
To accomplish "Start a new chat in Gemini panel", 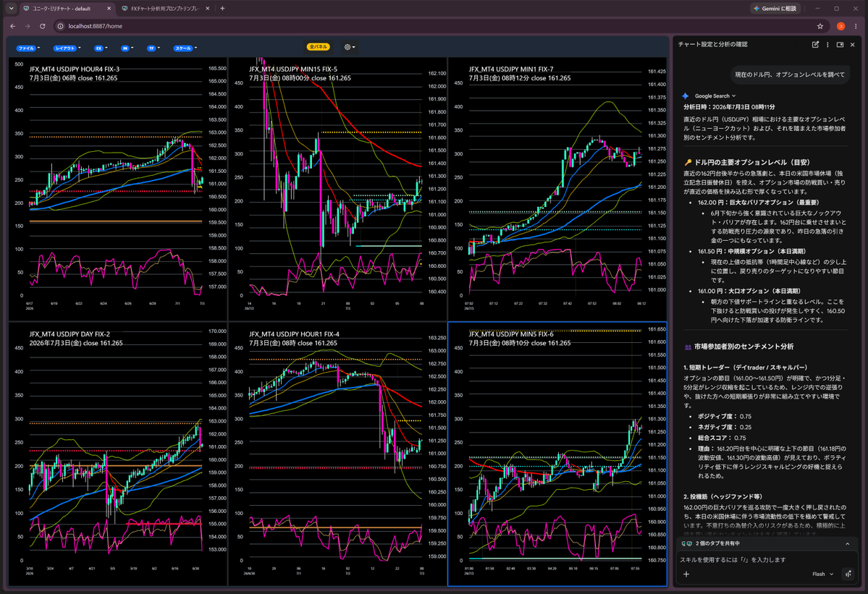I will 815,44.
